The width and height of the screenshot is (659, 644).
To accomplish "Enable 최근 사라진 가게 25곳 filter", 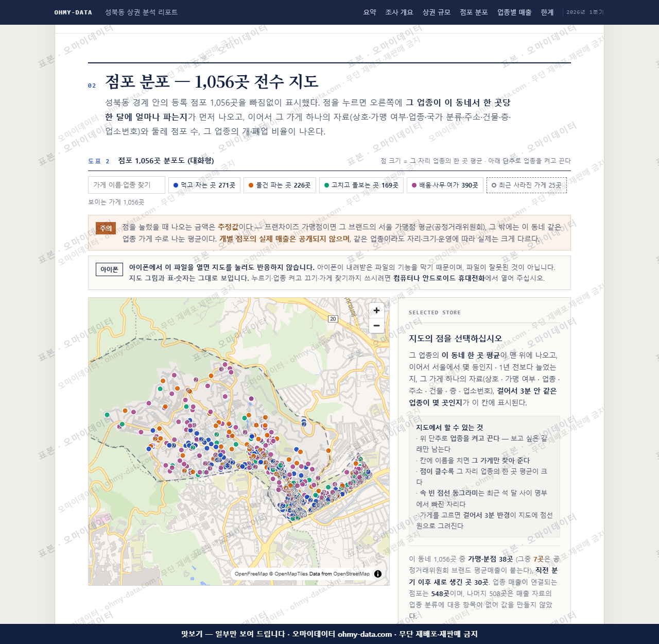I will (x=527, y=185).
